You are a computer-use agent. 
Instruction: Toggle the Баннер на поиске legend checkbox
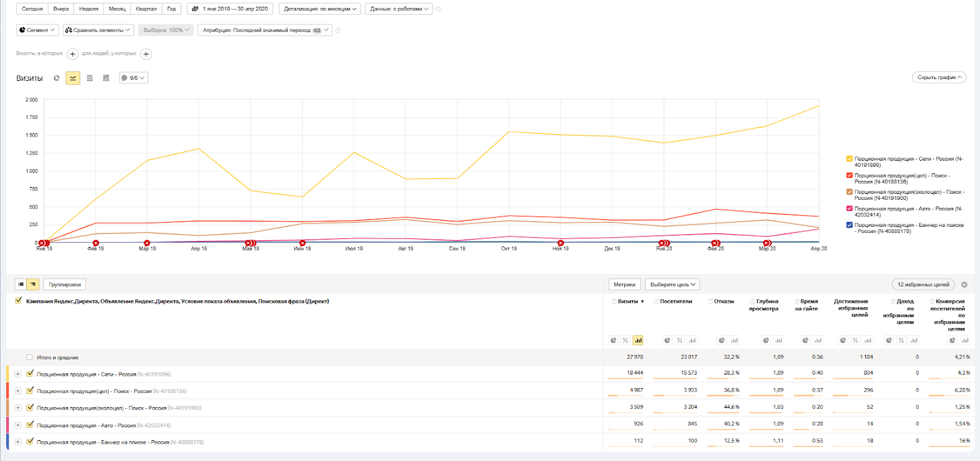click(x=850, y=225)
